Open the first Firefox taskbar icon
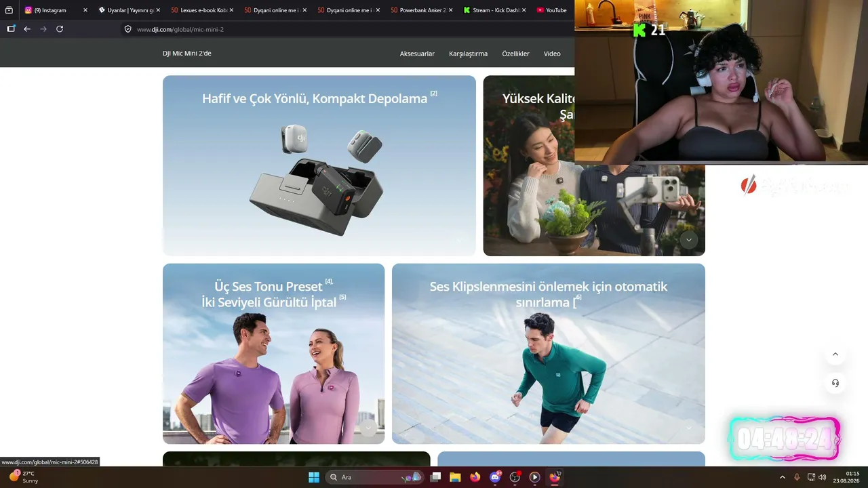 tap(475, 477)
